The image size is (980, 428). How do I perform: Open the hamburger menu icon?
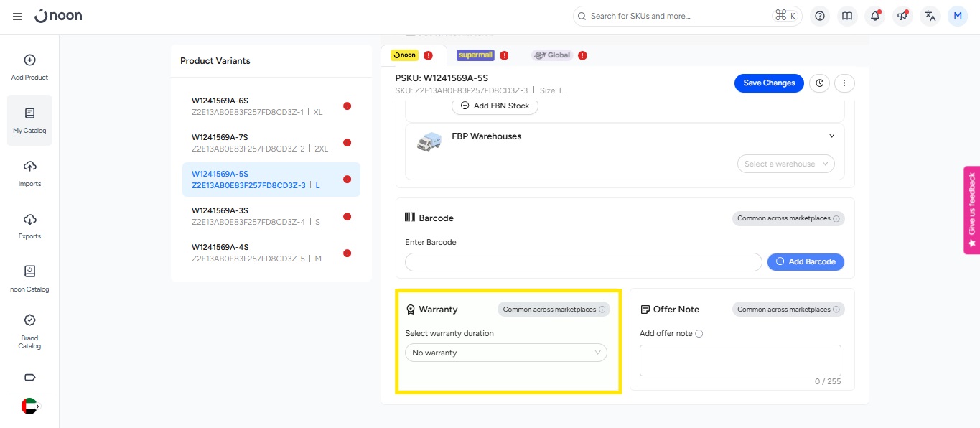17,17
